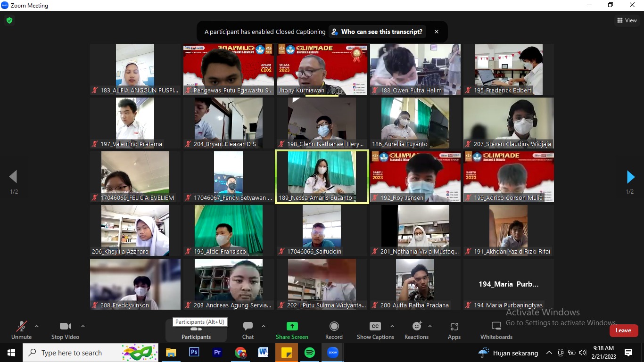Start Share Screen
The height and width of the screenshot is (362, 644).
(x=292, y=330)
